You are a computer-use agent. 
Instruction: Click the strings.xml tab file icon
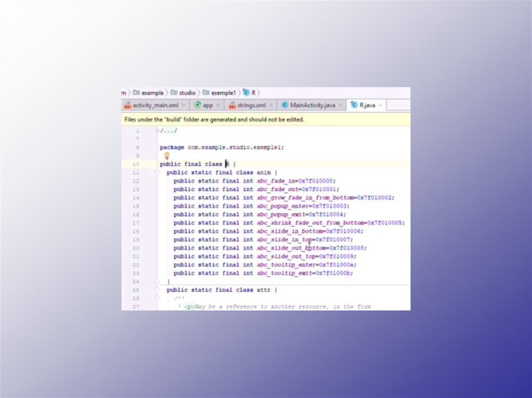tap(232, 105)
